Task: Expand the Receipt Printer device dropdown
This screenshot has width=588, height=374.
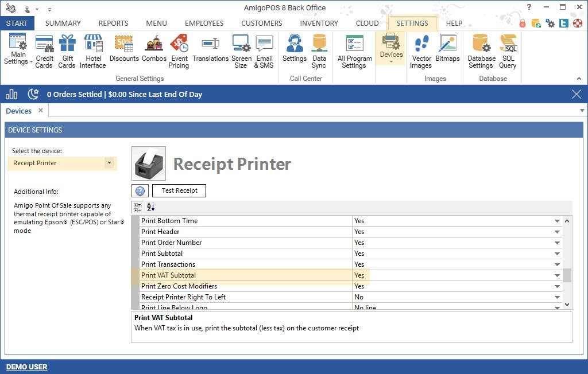Action: (109, 163)
